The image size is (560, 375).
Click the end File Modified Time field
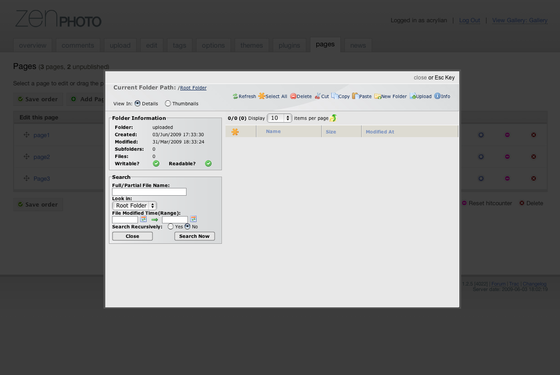coord(175,219)
